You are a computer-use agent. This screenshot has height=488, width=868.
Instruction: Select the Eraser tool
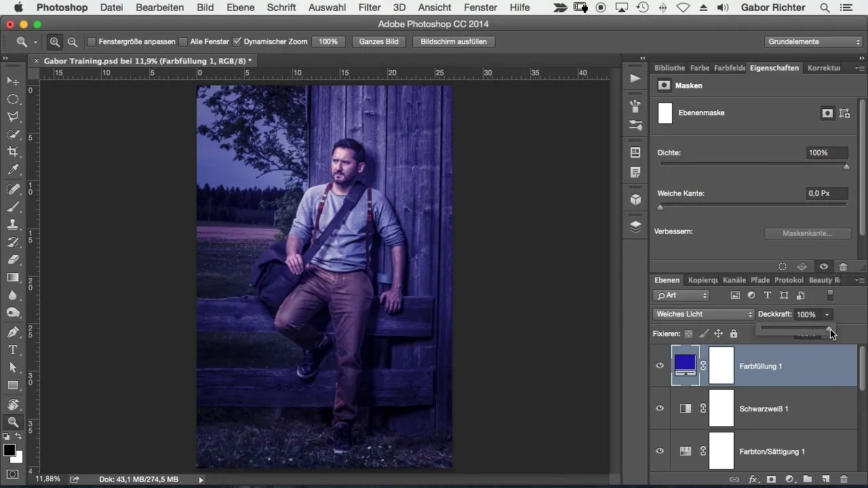[13, 260]
